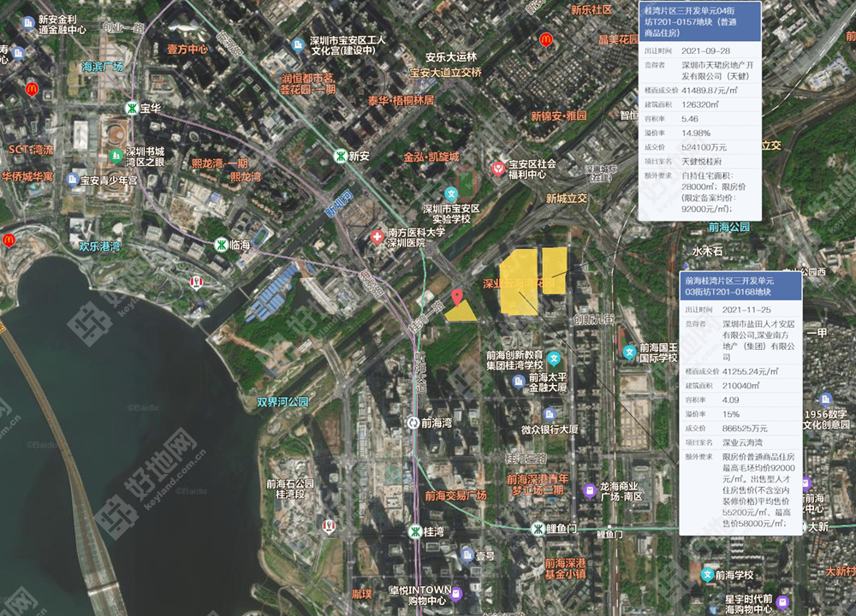
Task: Select the 前海太平金融大厦 building icon
Action: 519,382
